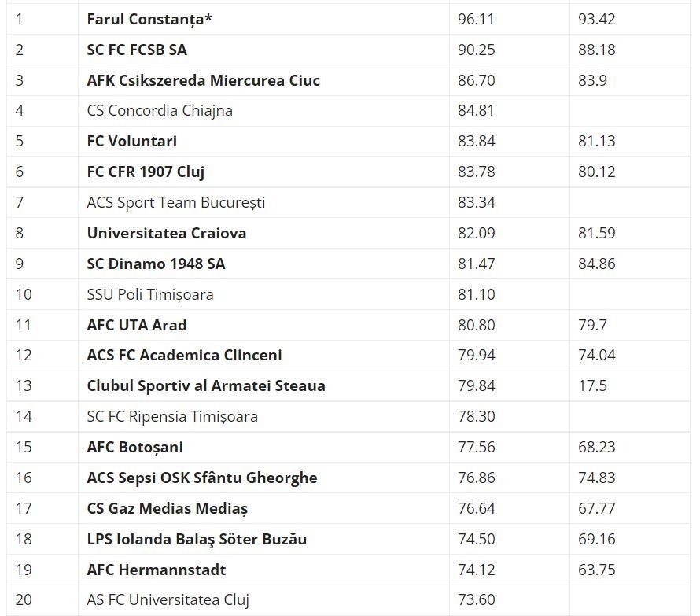Click the AFC Hermannstadt row name
This screenshot has height=616, width=700.
click(x=157, y=570)
